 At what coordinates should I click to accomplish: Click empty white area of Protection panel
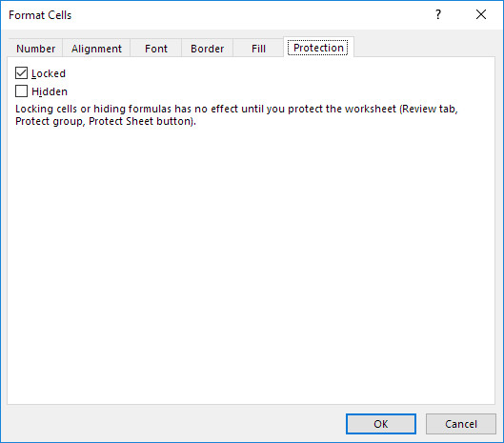pyautogui.click(x=251, y=264)
